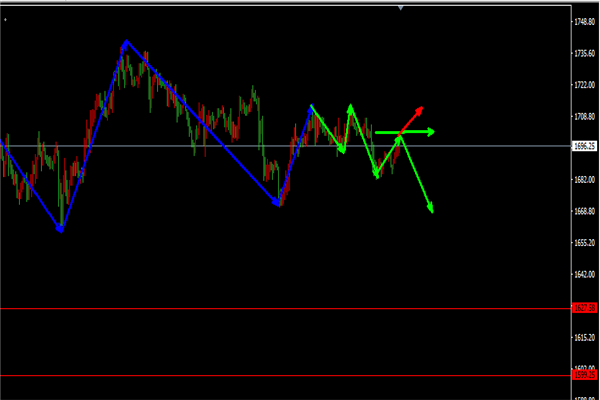The image size is (600, 400).
Task: Select the blue trendline peak anchor point
Action: coord(126,43)
